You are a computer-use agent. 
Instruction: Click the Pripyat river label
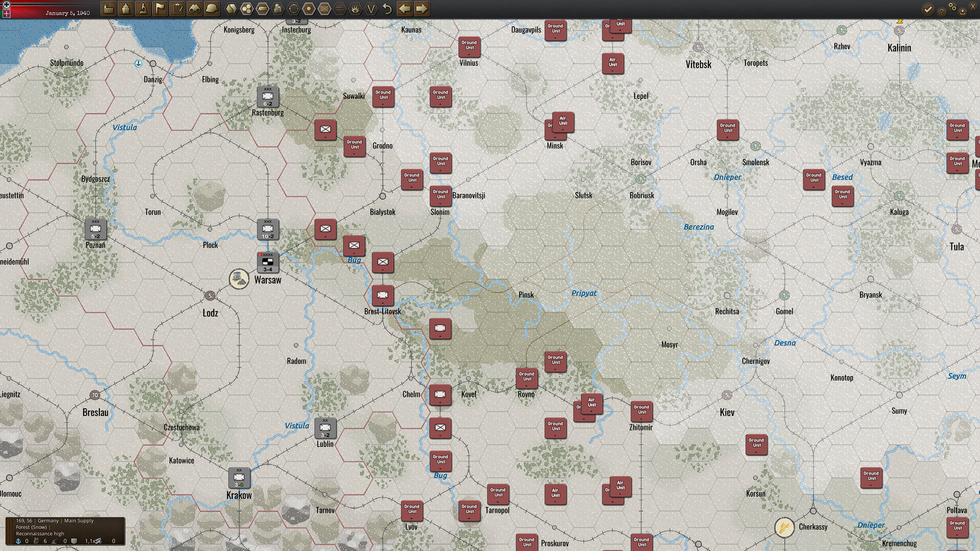pyautogui.click(x=584, y=293)
